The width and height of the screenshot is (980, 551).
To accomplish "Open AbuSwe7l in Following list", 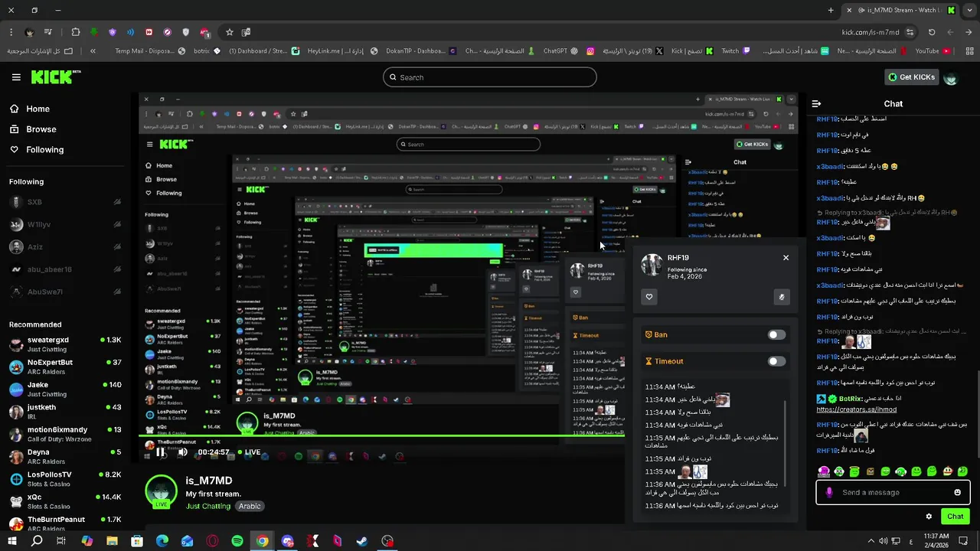I will [65, 292].
